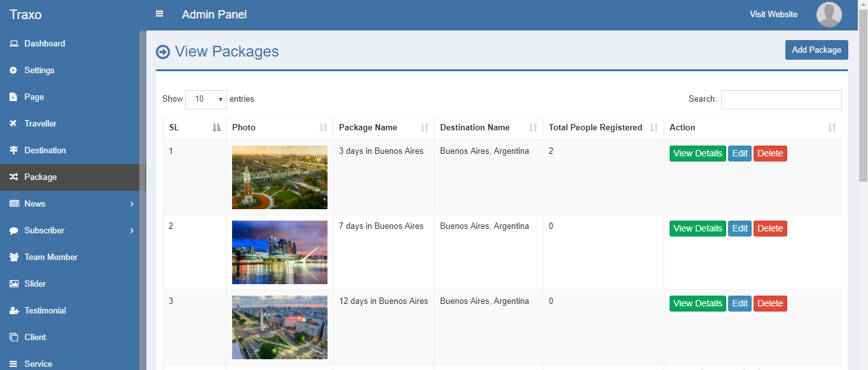The image size is (868, 370).
Task: Click the Settings gear icon in sidebar
Action: 13,71
